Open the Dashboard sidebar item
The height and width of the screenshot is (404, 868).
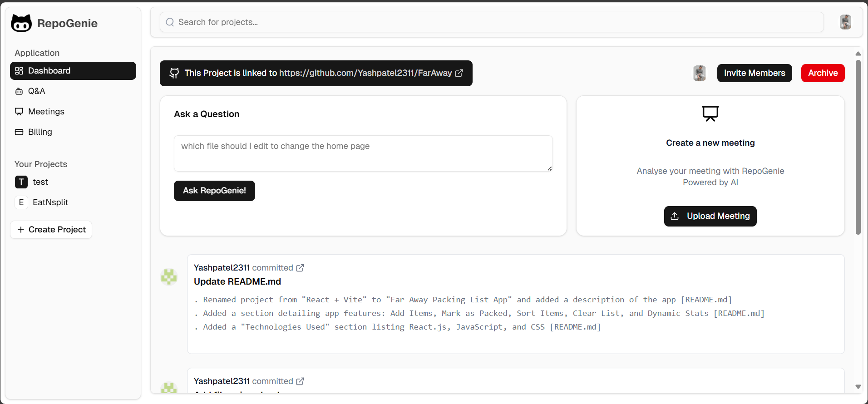[73, 71]
